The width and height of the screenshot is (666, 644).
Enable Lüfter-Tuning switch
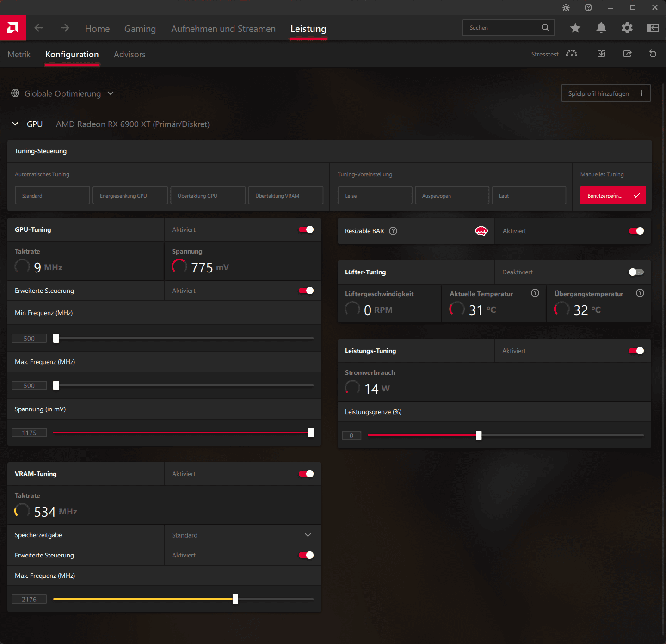[636, 272]
